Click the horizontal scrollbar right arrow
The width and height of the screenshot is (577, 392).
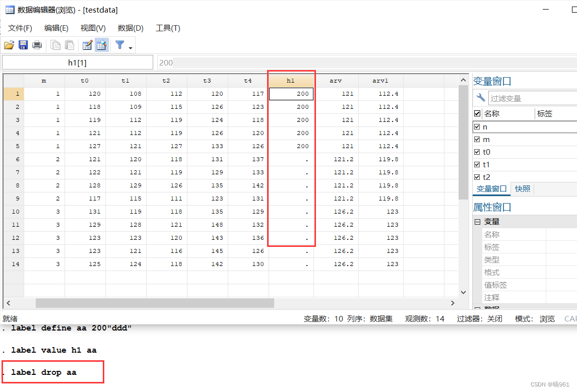(x=453, y=303)
